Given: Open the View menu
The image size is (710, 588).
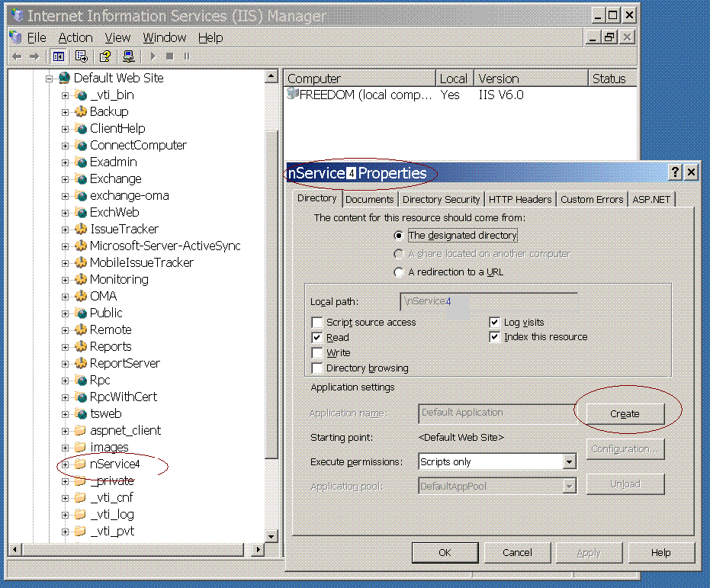Looking at the screenshot, I should point(117,37).
